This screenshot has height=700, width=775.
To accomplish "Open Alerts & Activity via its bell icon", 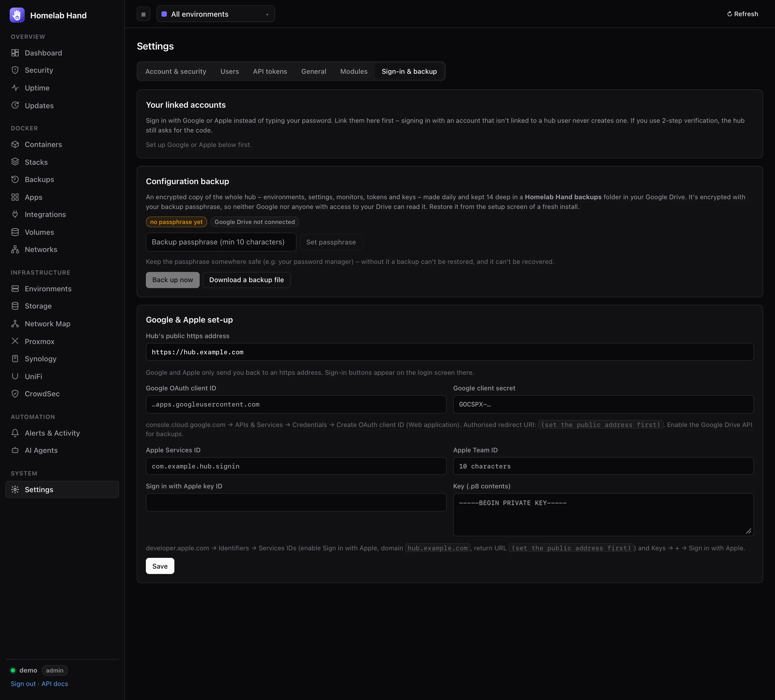I will pyautogui.click(x=15, y=433).
